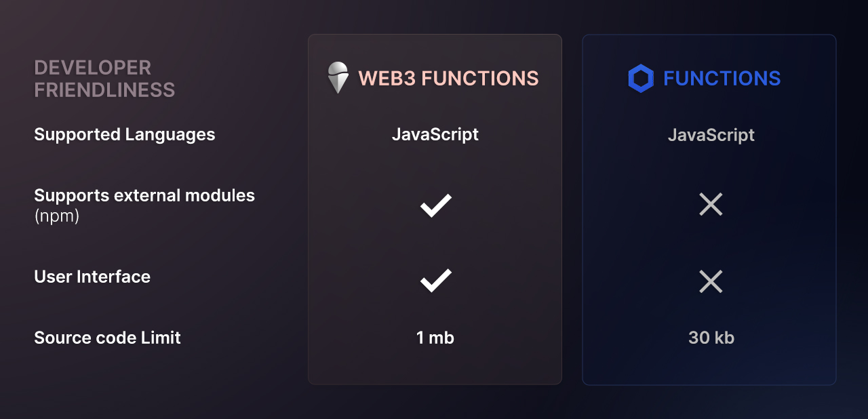
Task: Click the Source code Limit label
Action: click(x=107, y=338)
